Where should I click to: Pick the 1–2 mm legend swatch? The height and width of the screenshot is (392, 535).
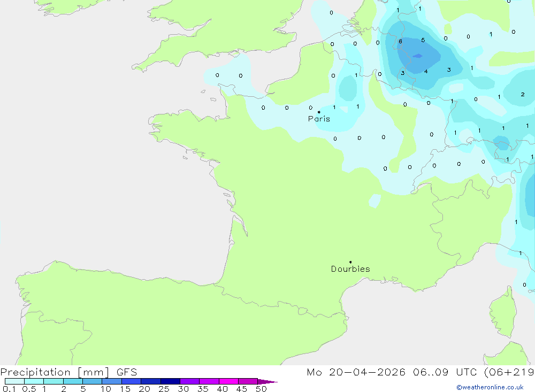(53, 381)
